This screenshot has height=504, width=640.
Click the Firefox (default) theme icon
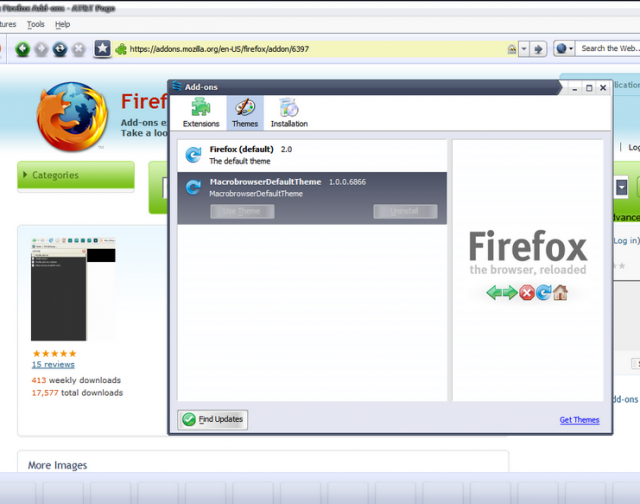pyautogui.click(x=193, y=155)
